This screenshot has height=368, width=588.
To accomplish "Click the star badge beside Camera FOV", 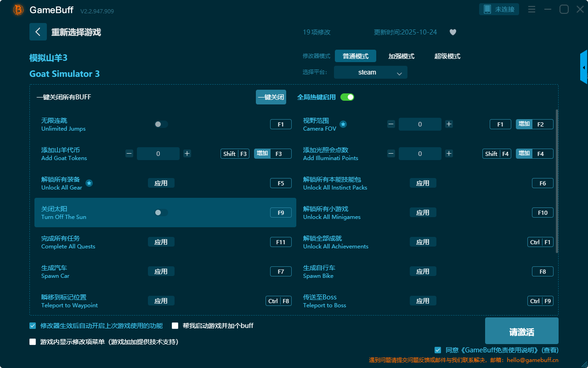I will pos(343,124).
